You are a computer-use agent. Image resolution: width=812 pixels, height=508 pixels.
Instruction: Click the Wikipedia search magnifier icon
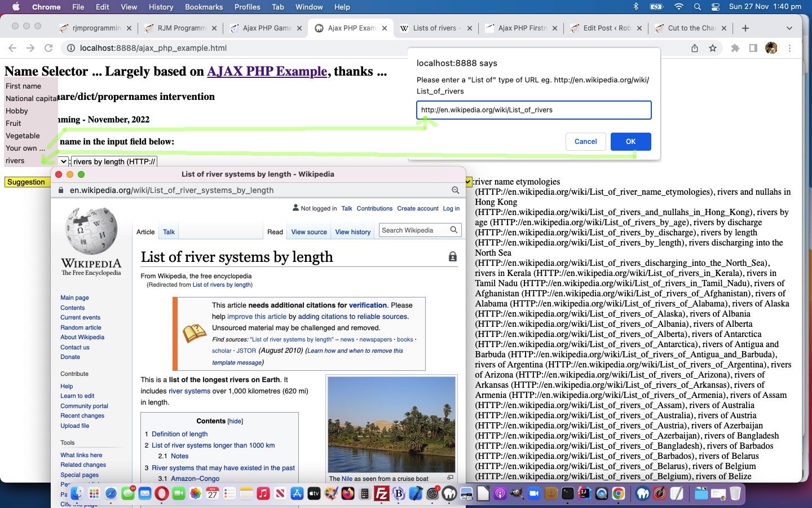453,230
